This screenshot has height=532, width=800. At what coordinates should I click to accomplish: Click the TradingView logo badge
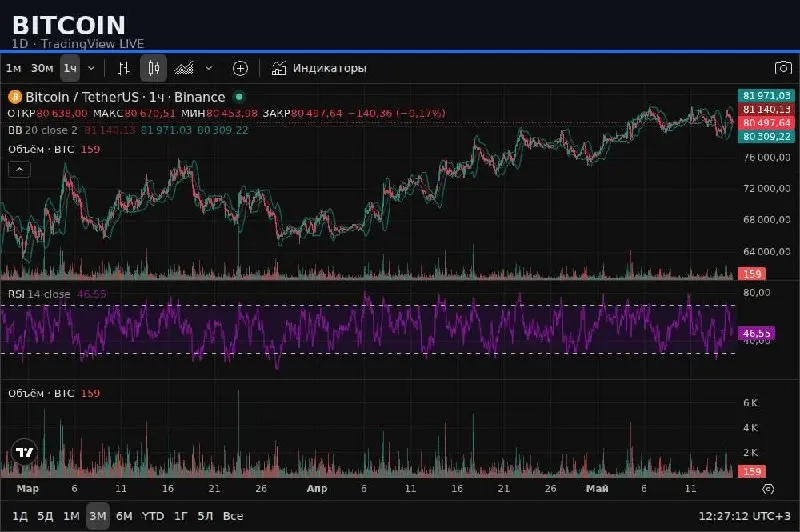24,452
